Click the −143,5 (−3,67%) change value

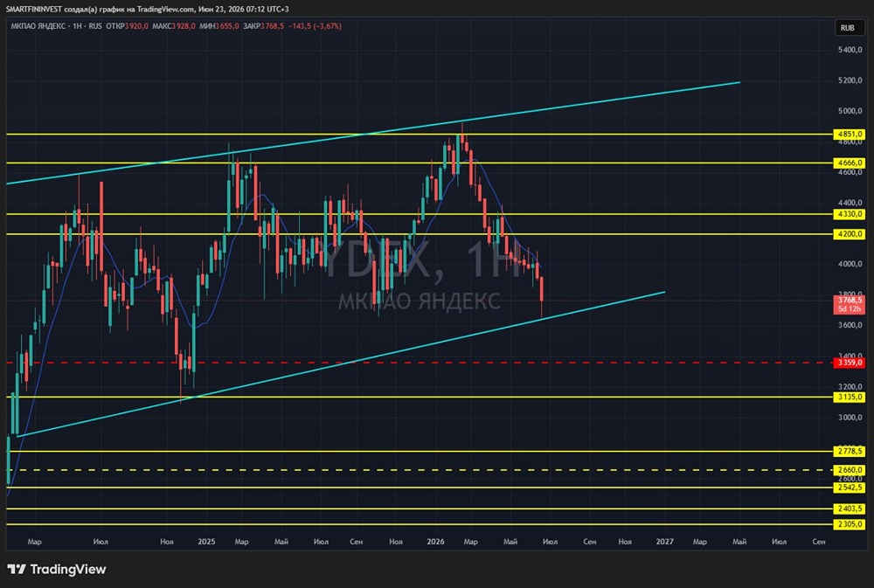click(315, 26)
